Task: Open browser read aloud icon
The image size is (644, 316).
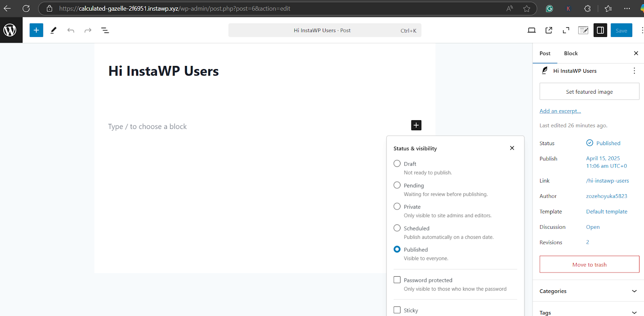Action: coord(510,8)
